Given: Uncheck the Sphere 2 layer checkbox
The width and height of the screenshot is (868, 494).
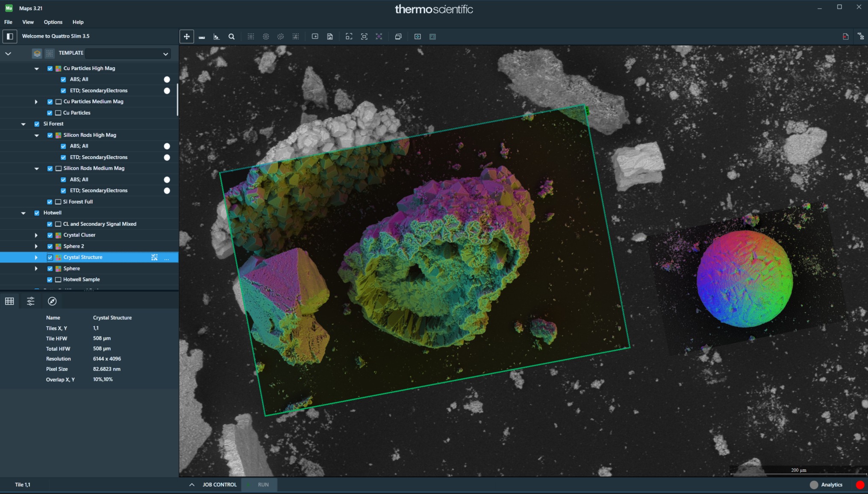Looking at the screenshot, I should point(50,246).
